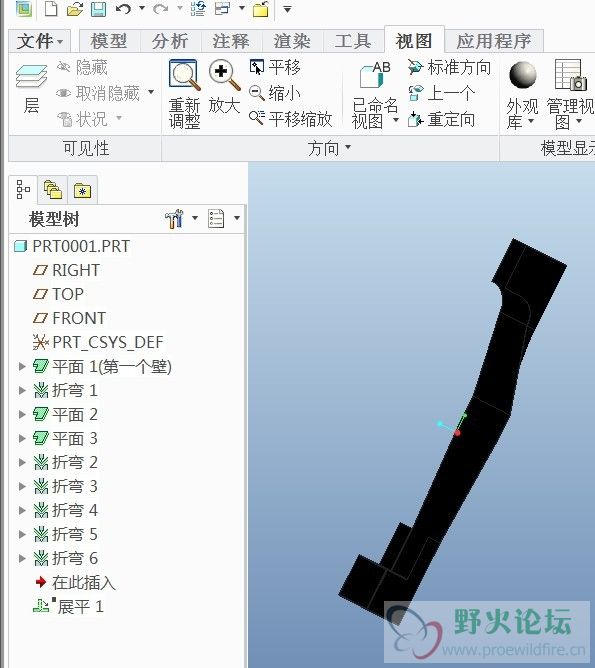The image size is (595, 668).
Task: Expand the 平面 1(第一个壁) tree node
Action: pos(22,366)
